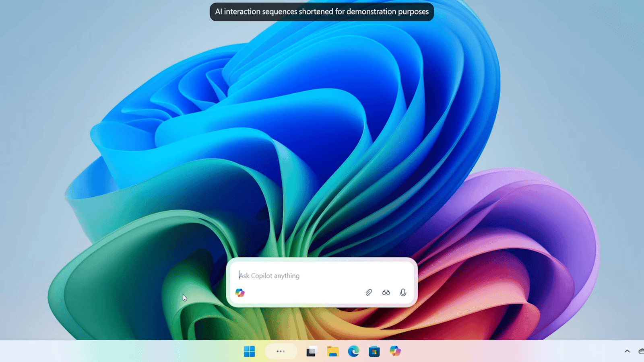Start Copilot Vision with the glasses icon

[x=386, y=292]
